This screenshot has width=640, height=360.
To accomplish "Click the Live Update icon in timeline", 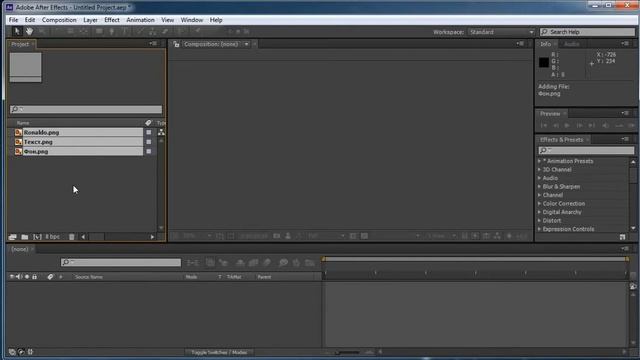I will coord(210,262).
